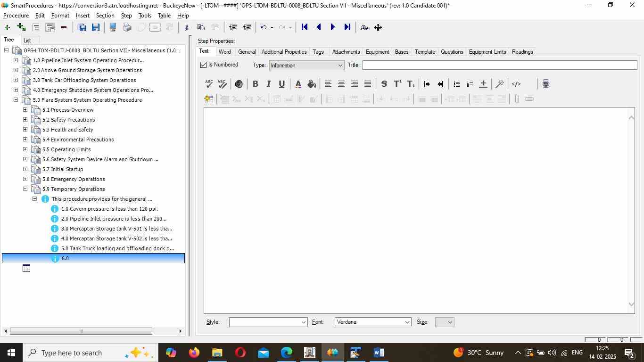Click the font color A swatch
The width and height of the screenshot is (644, 362).
pos(298,84)
